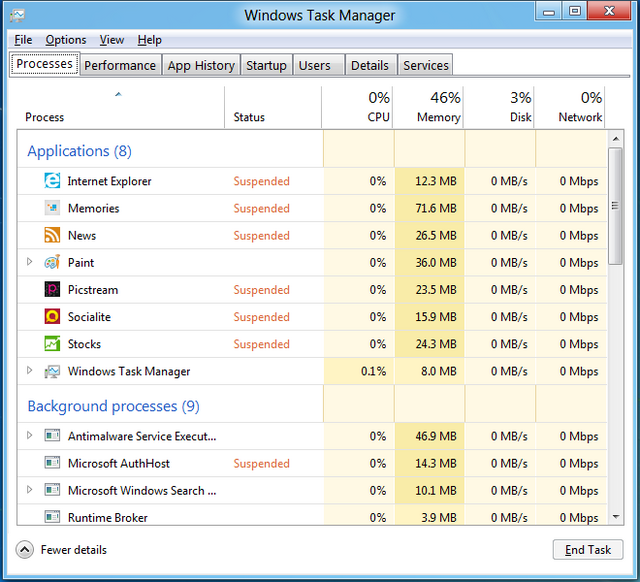The image size is (640, 582).
Task: Select the Runtime Broker process name
Action: pos(107,518)
